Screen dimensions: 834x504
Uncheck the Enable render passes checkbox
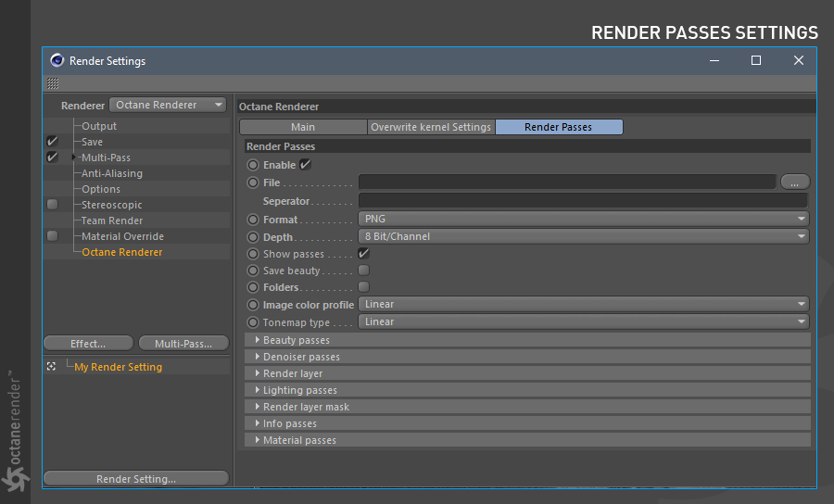(305, 164)
